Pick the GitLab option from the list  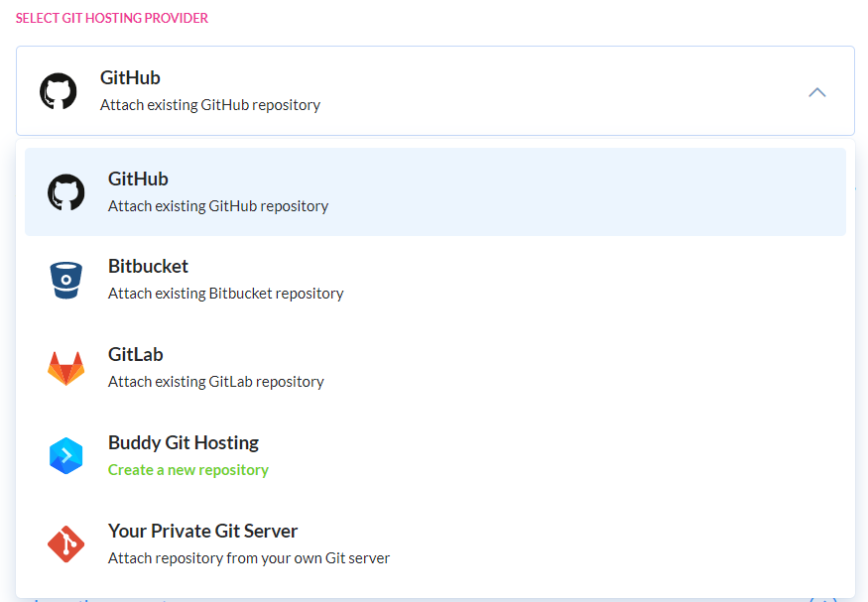pos(435,368)
